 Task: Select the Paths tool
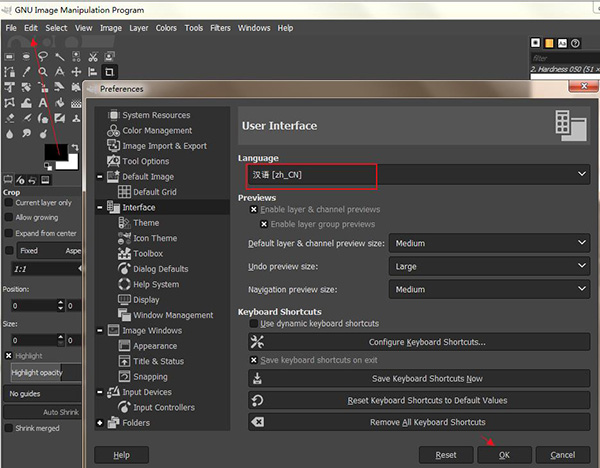pyautogui.click(x=10, y=72)
